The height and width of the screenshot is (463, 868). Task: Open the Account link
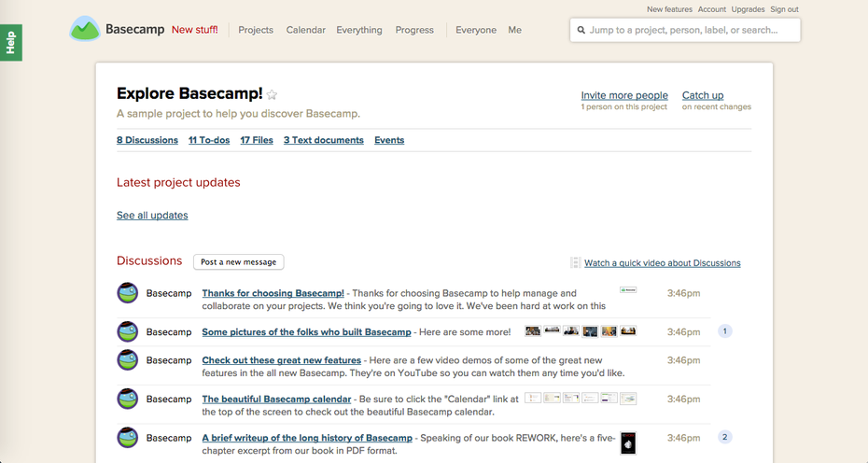coord(712,9)
